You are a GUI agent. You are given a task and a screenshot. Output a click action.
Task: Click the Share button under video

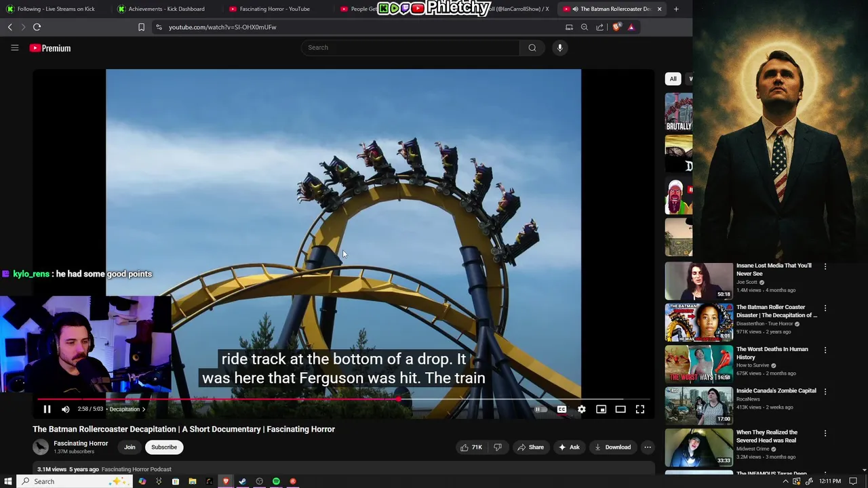530,447
